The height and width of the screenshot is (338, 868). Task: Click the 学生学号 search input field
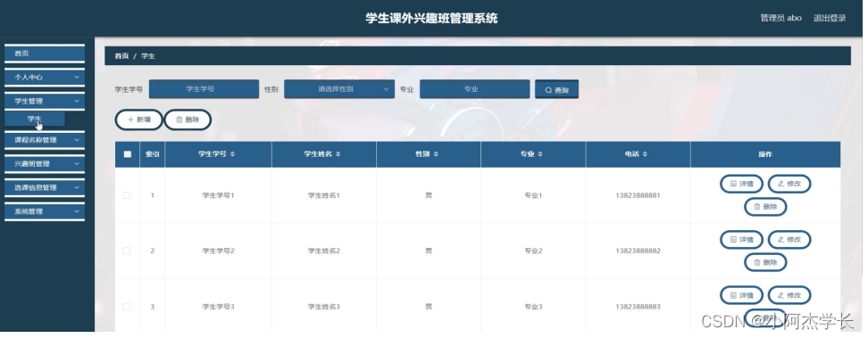(204, 89)
